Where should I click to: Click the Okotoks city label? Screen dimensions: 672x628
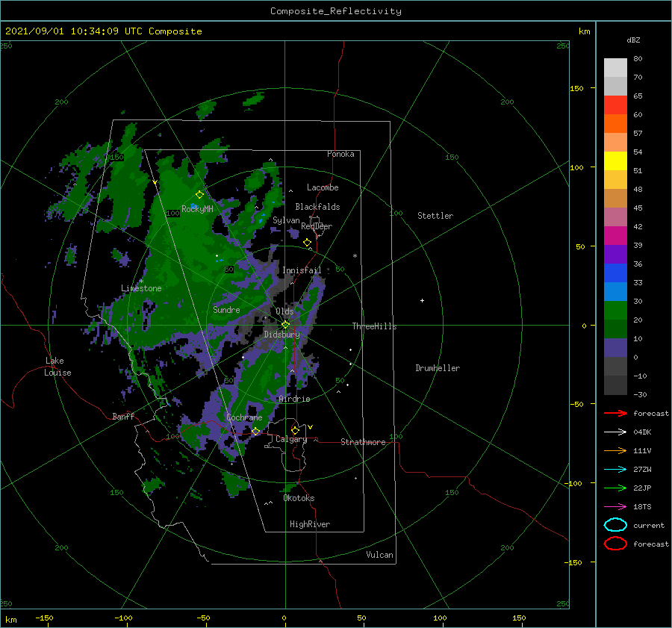tap(299, 498)
